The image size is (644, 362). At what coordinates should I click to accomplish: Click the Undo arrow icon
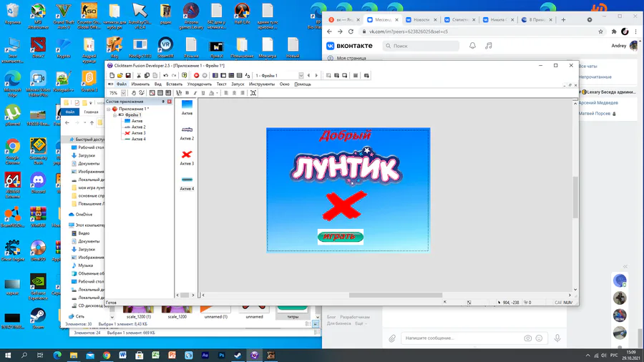(165, 76)
